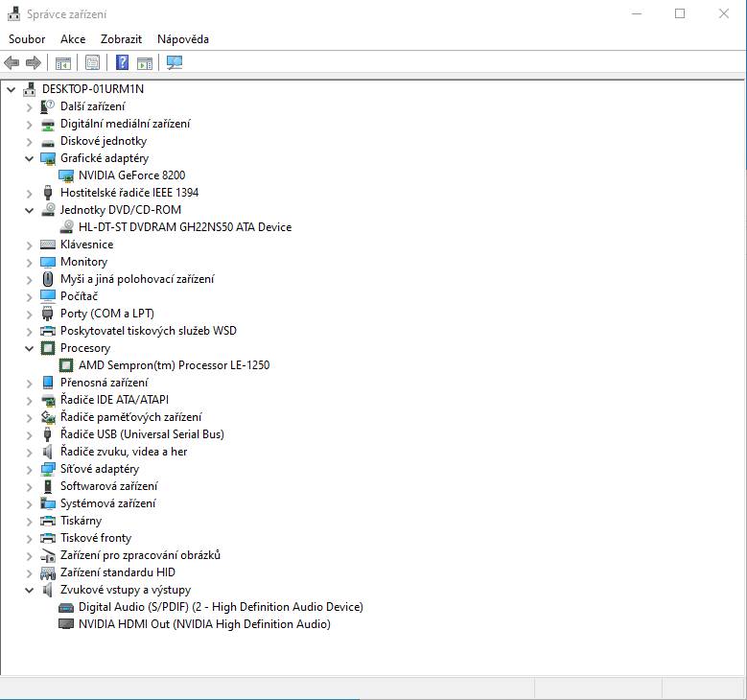Expand the Diskové jednotky node
Screen dimensions: 747x700
[x=30, y=141]
